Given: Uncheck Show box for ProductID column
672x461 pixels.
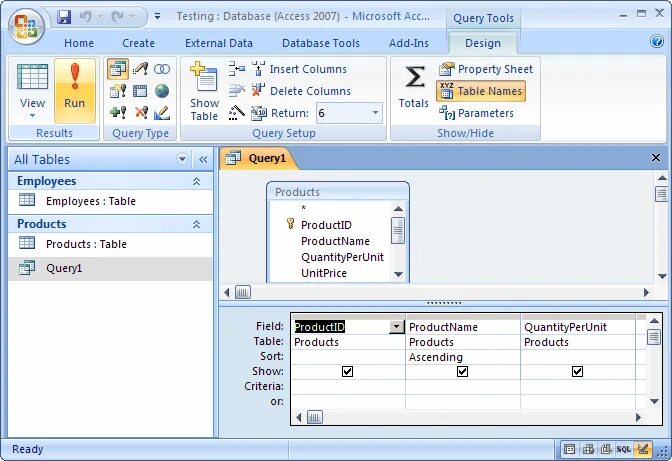Looking at the screenshot, I should point(348,371).
